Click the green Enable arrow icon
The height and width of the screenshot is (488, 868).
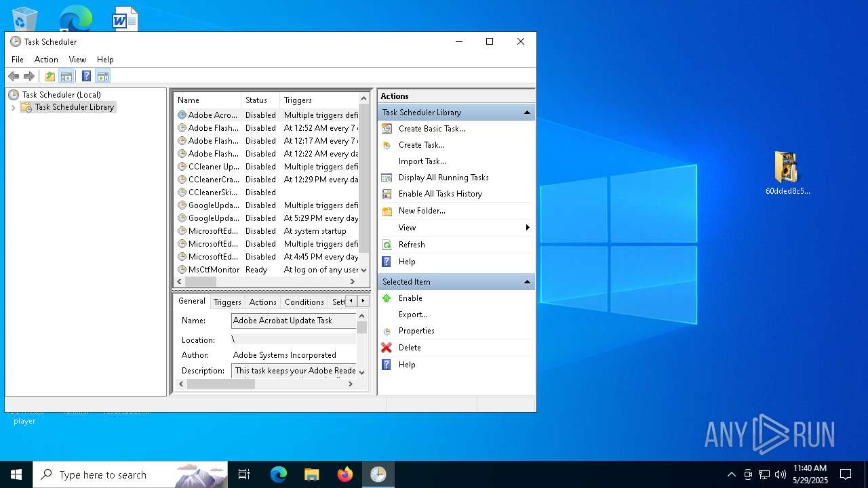tap(387, 298)
